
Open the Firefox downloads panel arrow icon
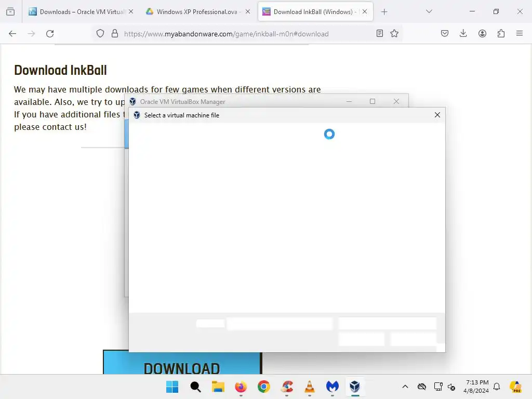point(463,34)
